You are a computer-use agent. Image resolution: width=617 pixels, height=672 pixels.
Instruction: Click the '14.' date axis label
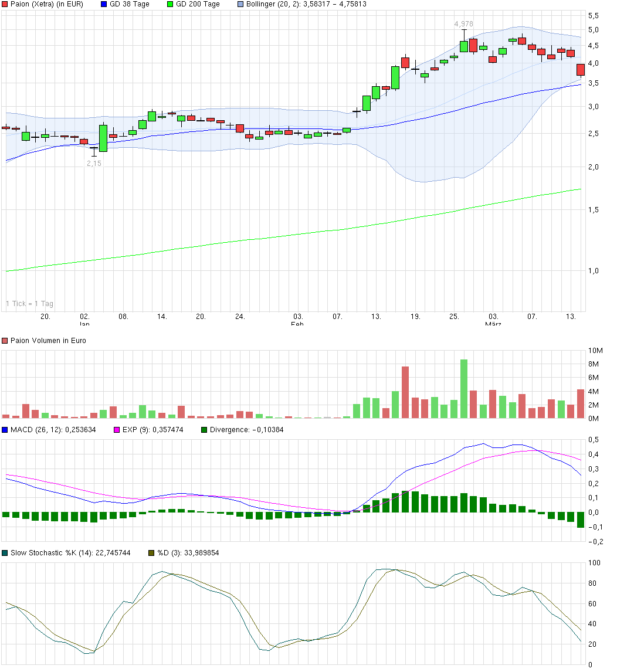(162, 317)
